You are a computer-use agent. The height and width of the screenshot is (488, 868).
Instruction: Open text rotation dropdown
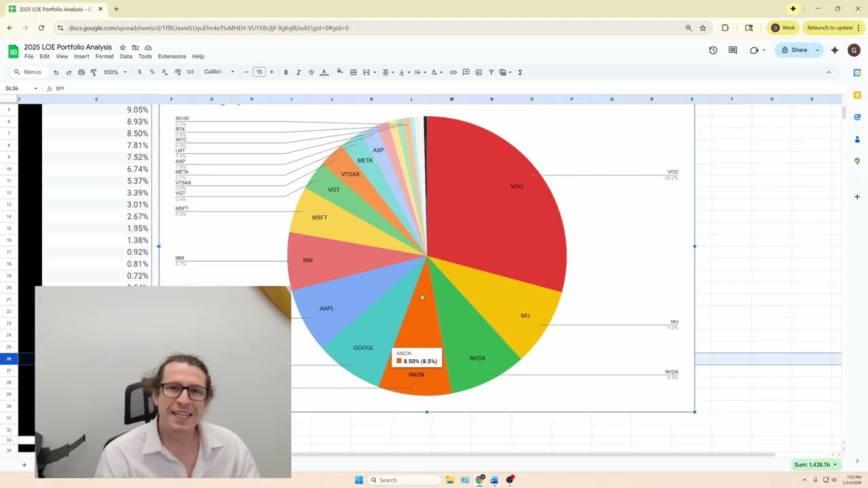coord(436,72)
